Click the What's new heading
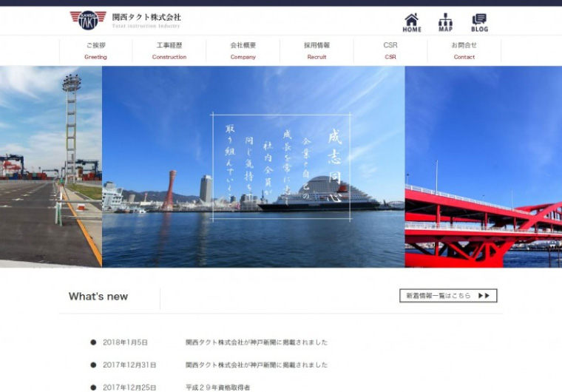562x392 pixels. point(98,297)
